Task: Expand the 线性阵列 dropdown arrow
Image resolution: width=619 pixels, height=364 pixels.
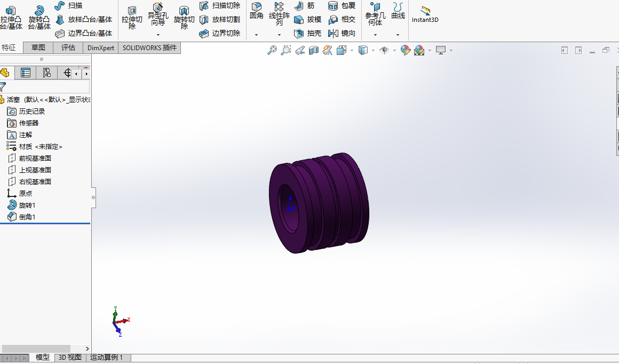Action: (x=279, y=35)
